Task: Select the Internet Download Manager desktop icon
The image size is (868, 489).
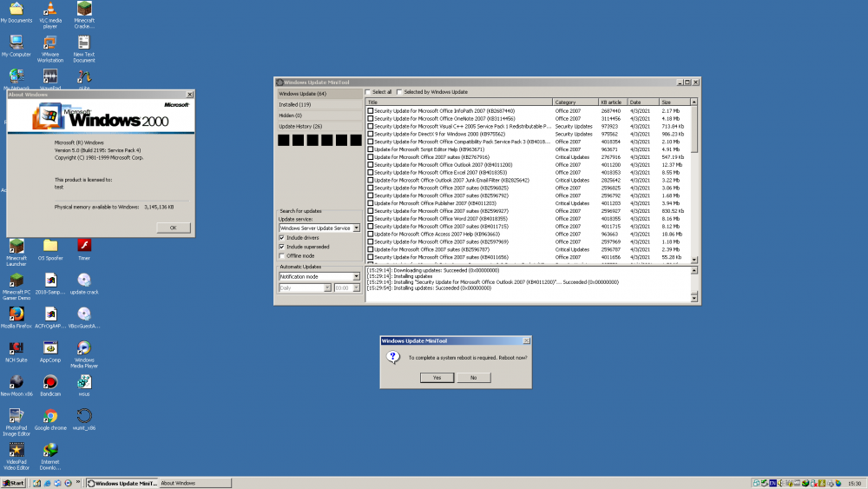Action: (x=49, y=456)
